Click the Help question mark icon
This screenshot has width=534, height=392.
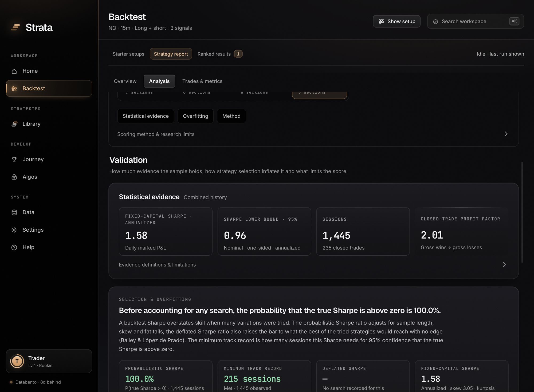tap(14, 247)
